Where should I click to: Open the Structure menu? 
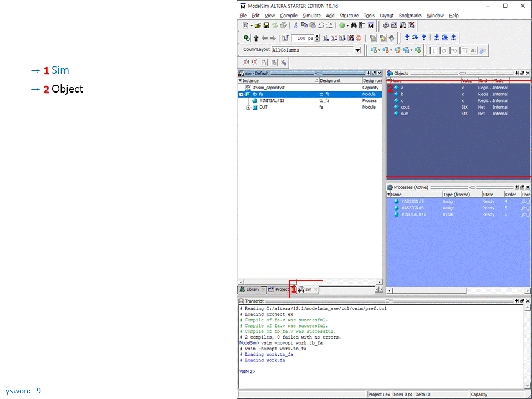(349, 16)
